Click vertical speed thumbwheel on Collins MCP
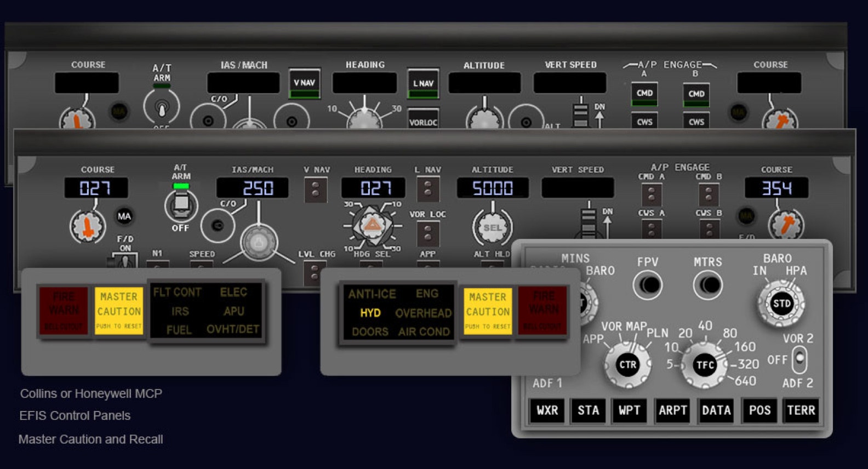868x469 pixels. [580, 115]
